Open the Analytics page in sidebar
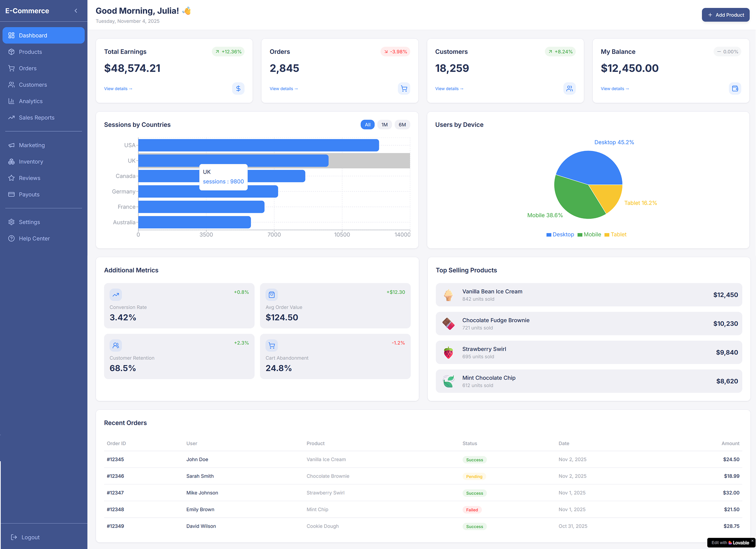Image resolution: width=756 pixels, height=549 pixels. point(31,101)
